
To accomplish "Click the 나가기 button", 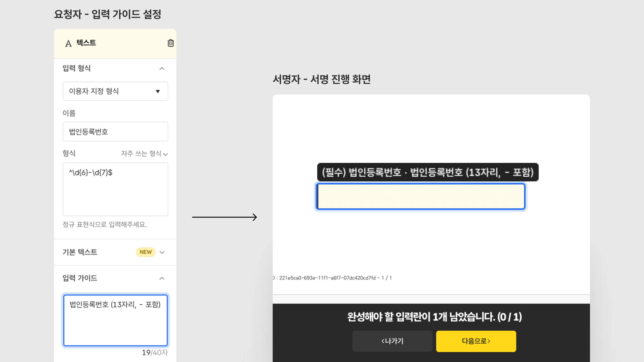I will (392, 341).
